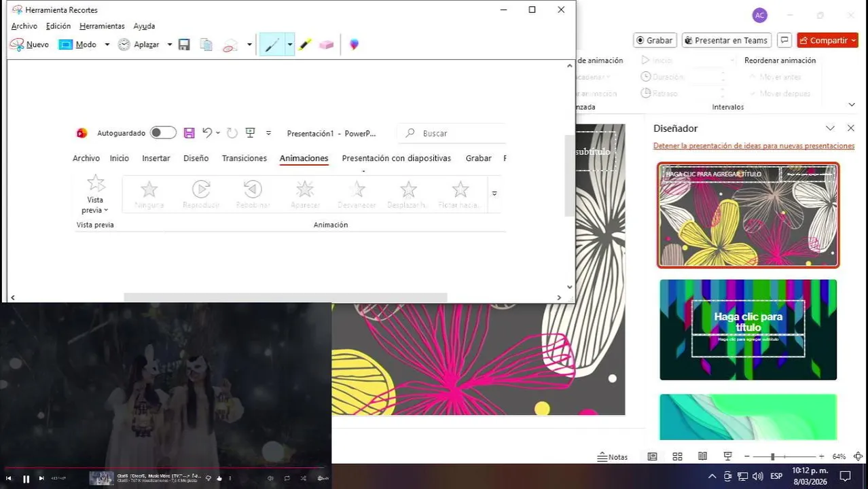Screen dimensions: 868x489
Task: Switch to Reading view icon
Action: [x=702, y=456]
